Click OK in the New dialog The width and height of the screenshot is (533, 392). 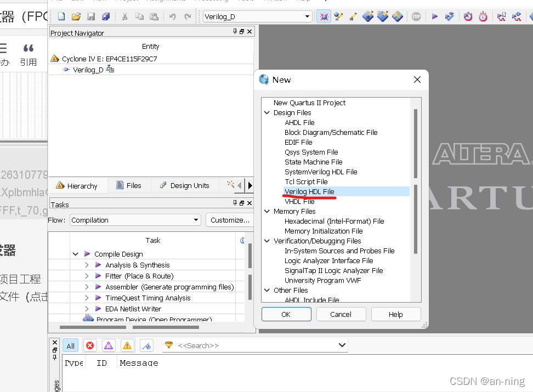[x=286, y=314]
